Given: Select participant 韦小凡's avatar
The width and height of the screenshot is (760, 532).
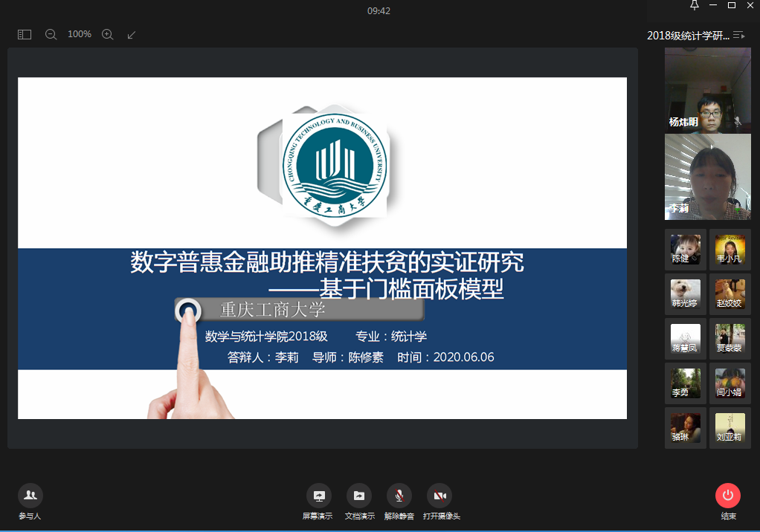Looking at the screenshot, I should (730, 249).
